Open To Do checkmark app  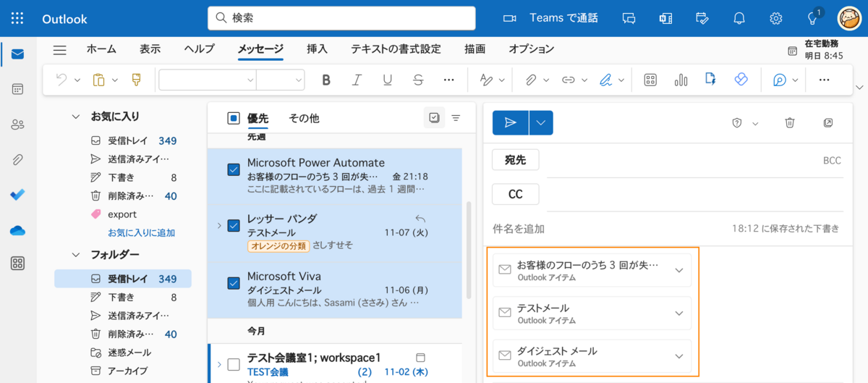tap(17, 195)
